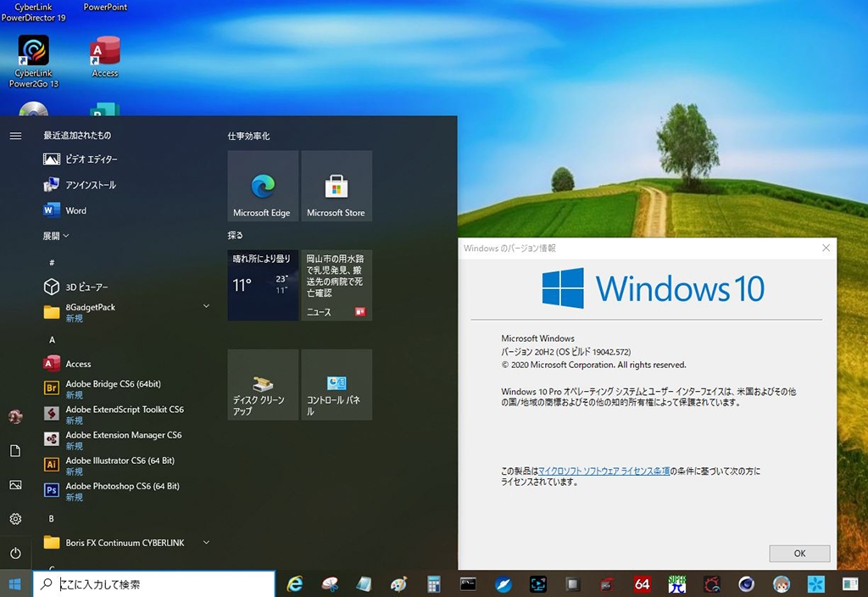Screen dimensions: 868x597
Task: Click the hamburger menu in Start
Action: (15, 136)
